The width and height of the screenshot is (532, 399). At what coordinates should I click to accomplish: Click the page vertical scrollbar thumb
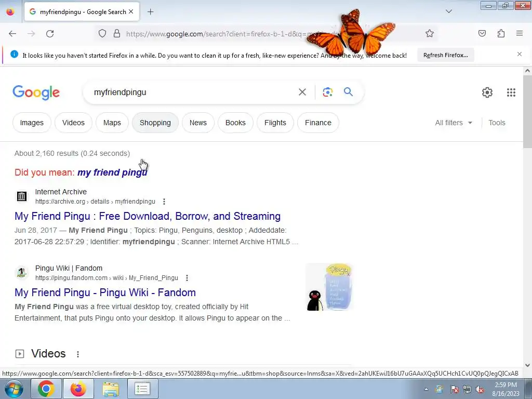(x=527, y=111)
